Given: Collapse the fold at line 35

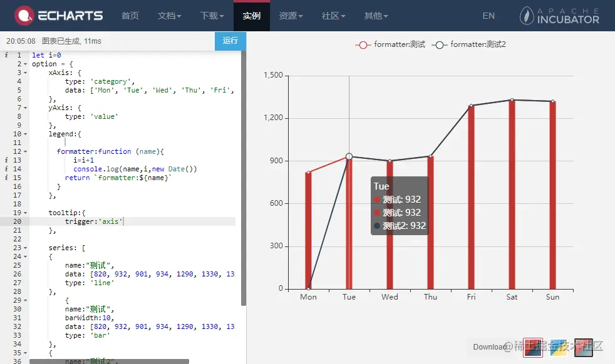Looking at the screenshot, I should coord(26,353).
